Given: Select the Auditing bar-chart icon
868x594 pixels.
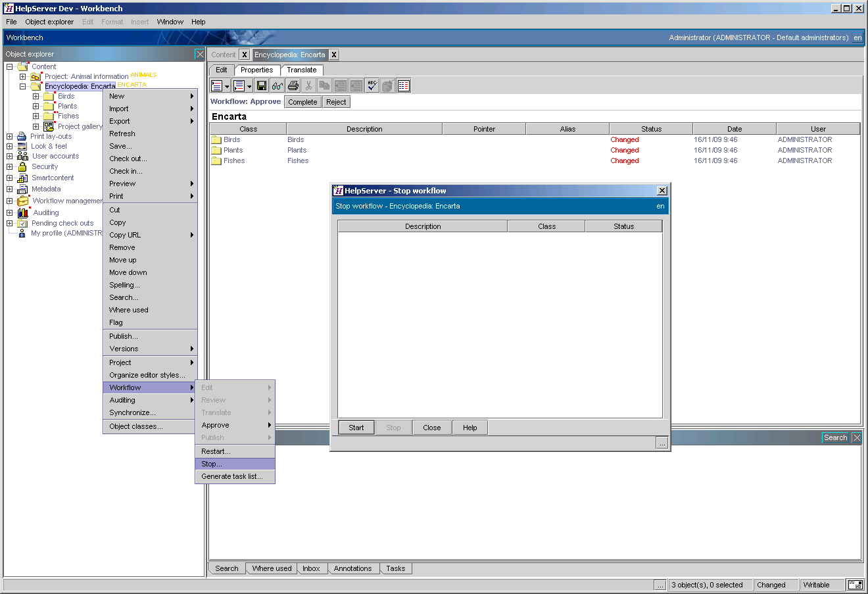Looking at the screenshot, I should coord(22,212).
